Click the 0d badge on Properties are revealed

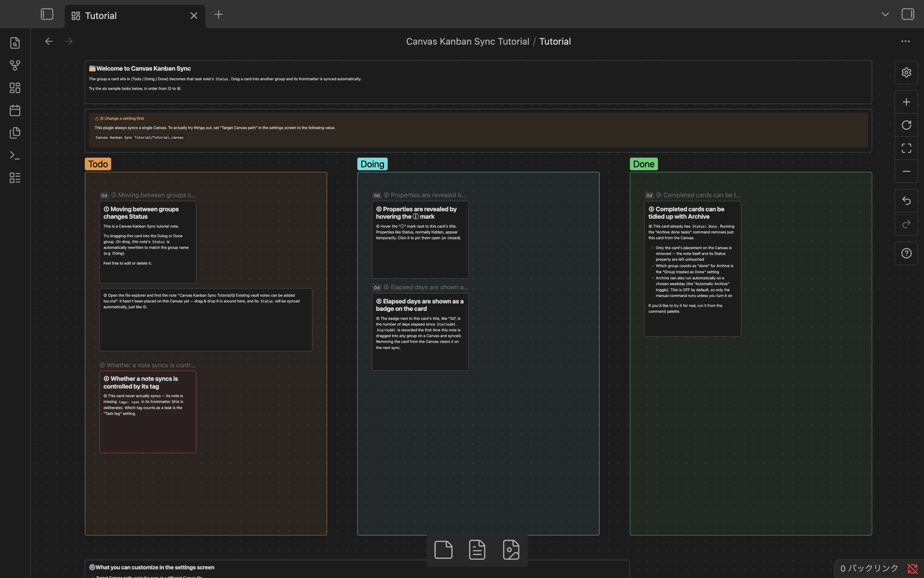pos(377,195)
